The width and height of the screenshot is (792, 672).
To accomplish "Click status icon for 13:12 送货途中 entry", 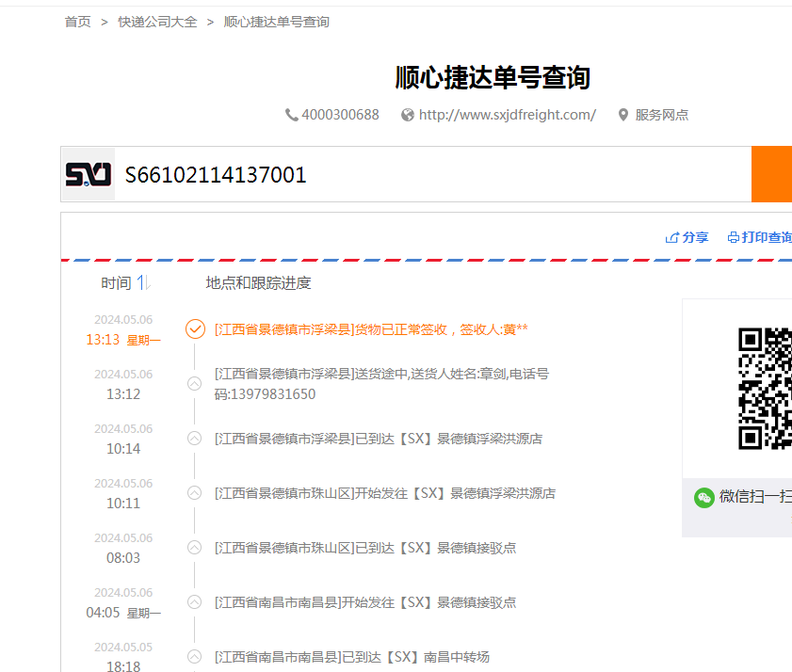I will click(x=194, y=384).
